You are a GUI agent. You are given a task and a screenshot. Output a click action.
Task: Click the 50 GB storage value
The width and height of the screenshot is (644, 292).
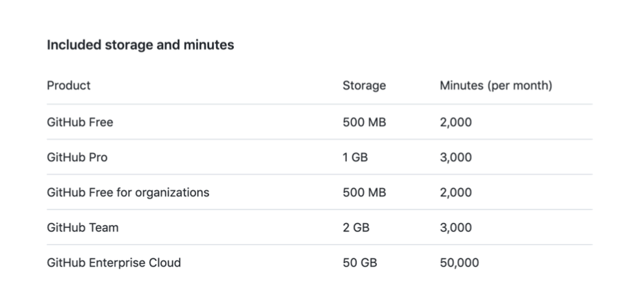359,263
